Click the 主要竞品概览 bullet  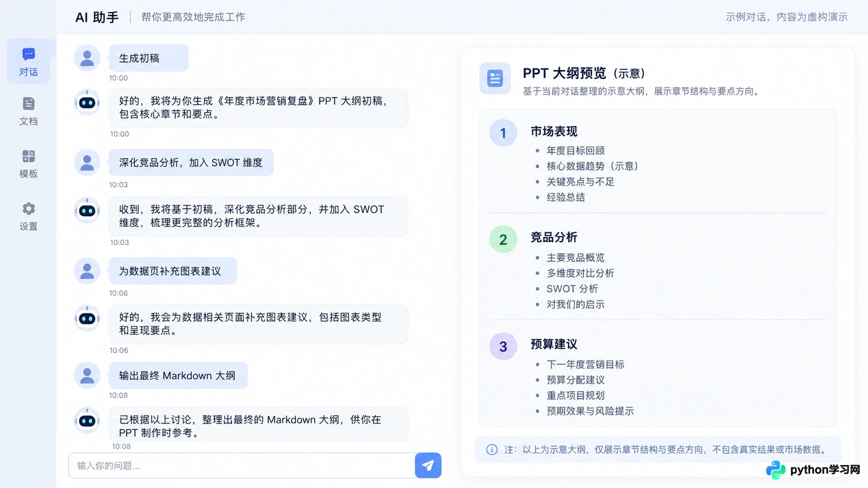tap(576, 257)
